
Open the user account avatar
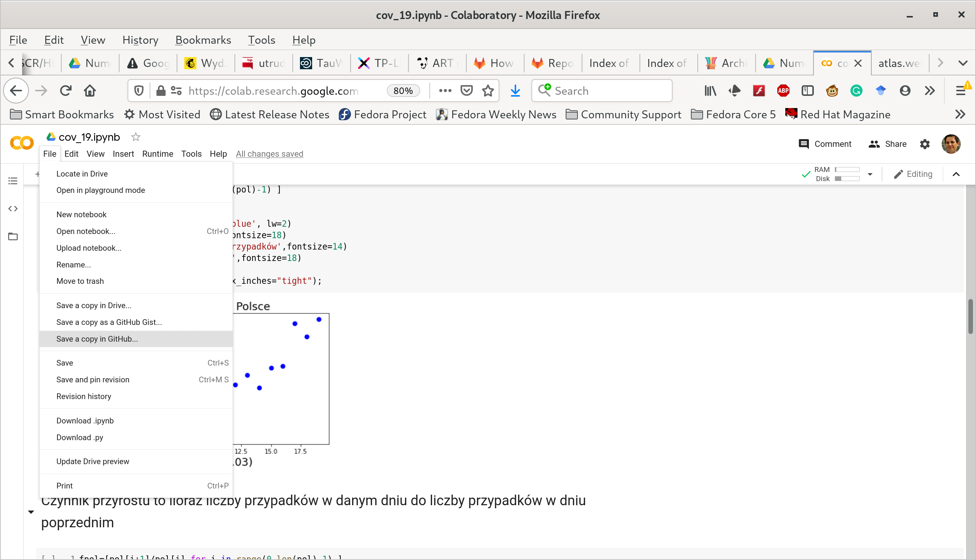coord(950,144)
